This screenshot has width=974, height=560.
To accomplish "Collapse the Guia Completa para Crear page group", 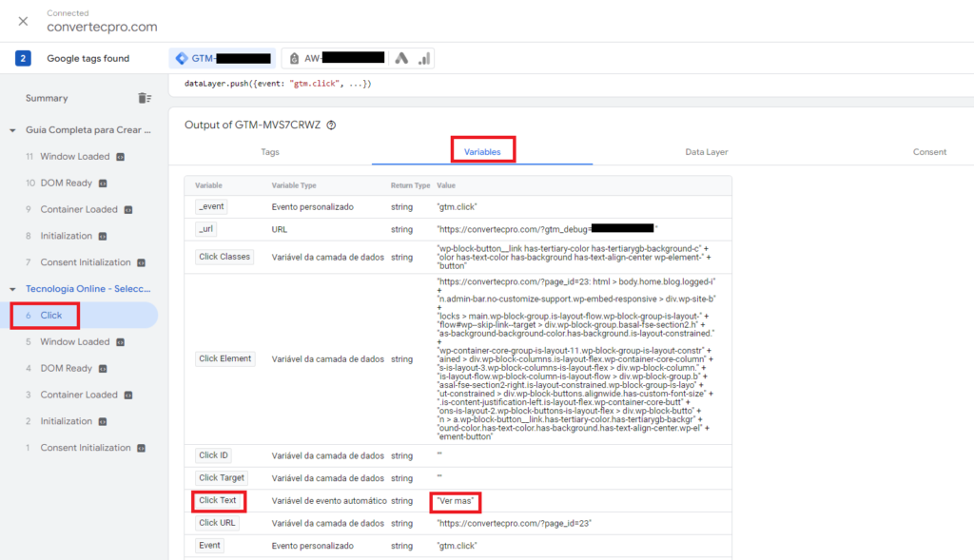I will (12, 130).
